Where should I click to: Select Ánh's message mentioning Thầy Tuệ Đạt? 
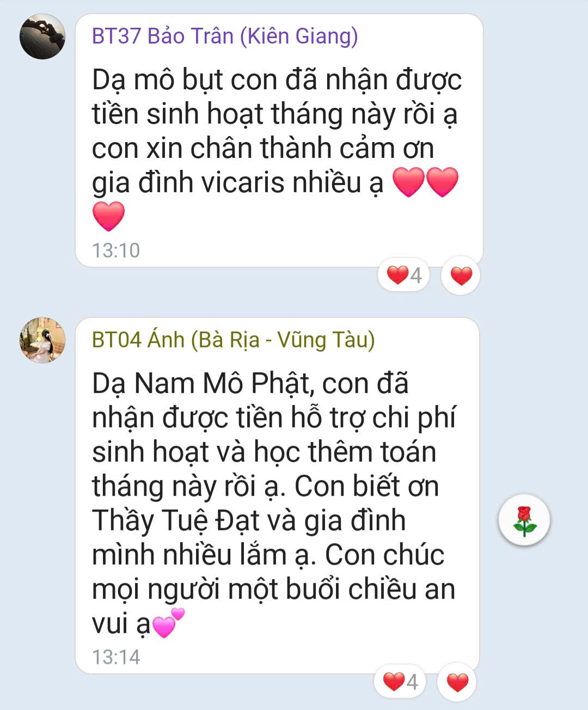click(x=277, y=495)
